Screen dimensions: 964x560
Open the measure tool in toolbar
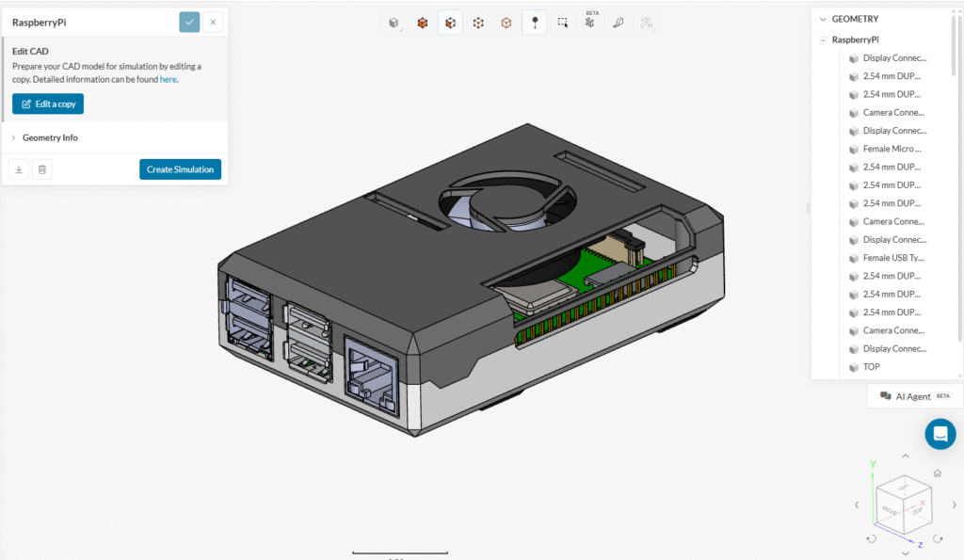619,23
